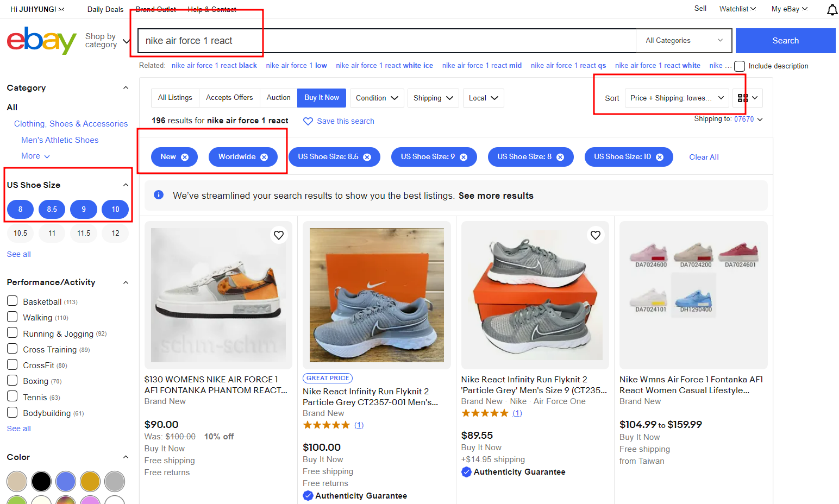
Task: Select the Buy It Now tab
Action: (x=322, y=98)
